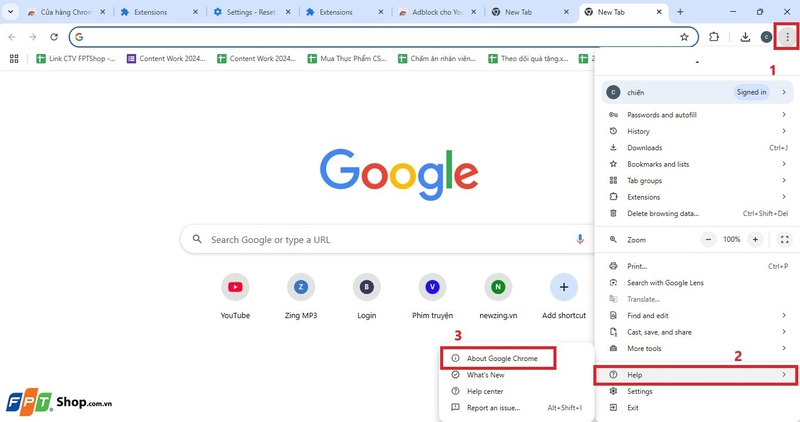
Task: Select About Google Chrome
Action: pyautogui.click(x=516, y=358)
